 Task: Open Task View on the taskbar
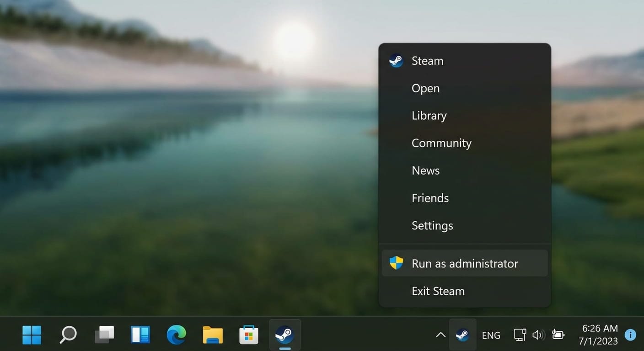click(104, 335)
